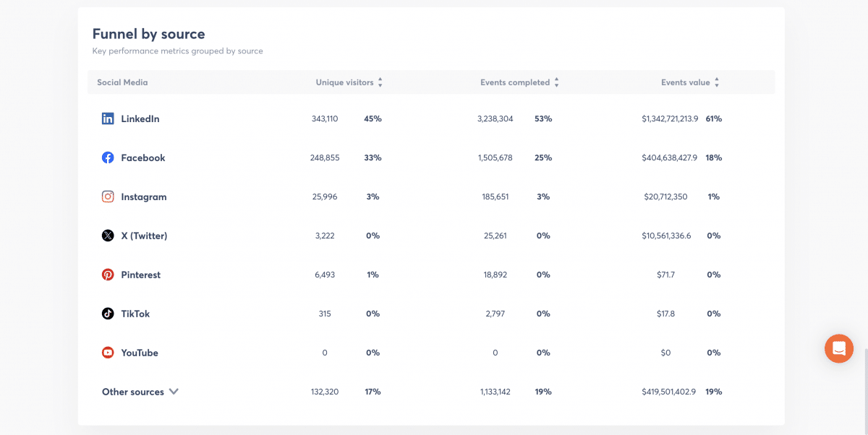Open the orange chat widget
The width and height of the screenshot is (868, 435).
[x=838, y=348]
